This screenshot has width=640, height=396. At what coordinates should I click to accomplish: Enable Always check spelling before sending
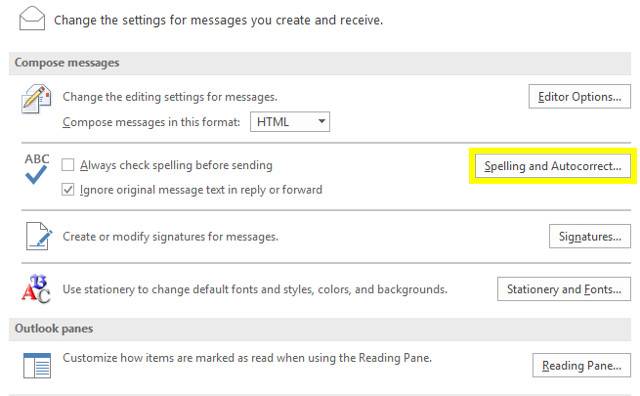pyautogui.click(x=68, y=165)
